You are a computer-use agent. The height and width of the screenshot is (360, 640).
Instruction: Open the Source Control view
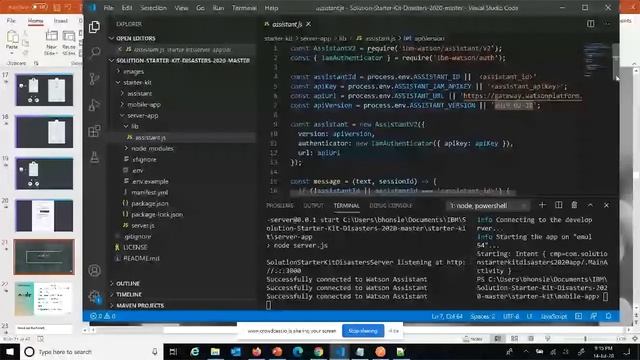[x=94, y=78]
